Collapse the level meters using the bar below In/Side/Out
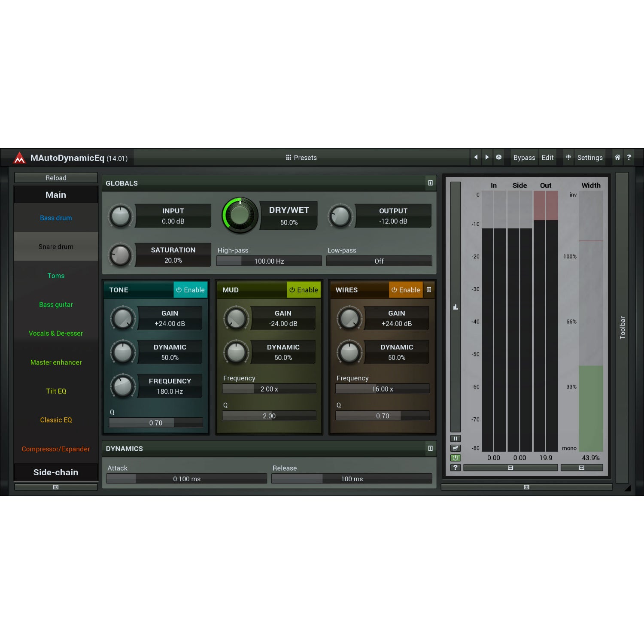This screenshot has height=644, width=644. [510, 468]
